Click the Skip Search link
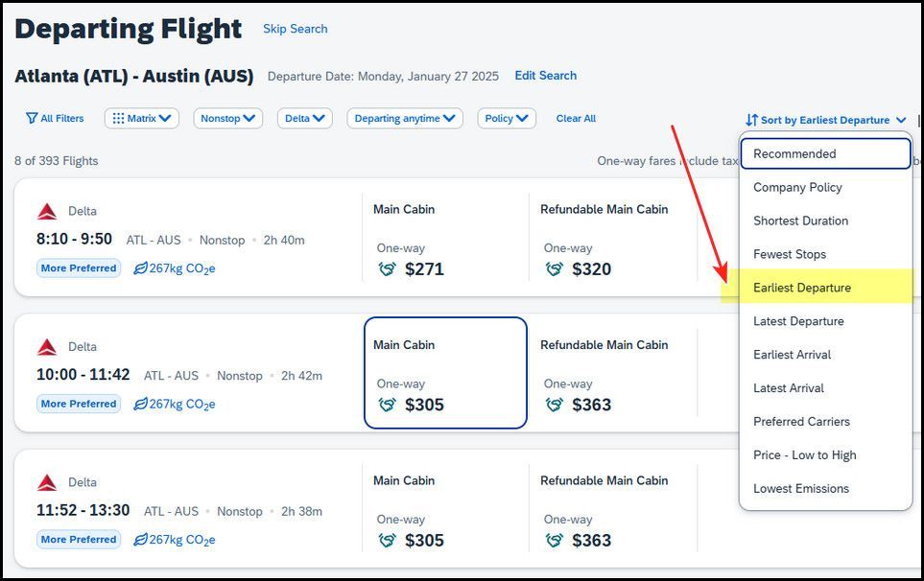 tap(296, 29)
